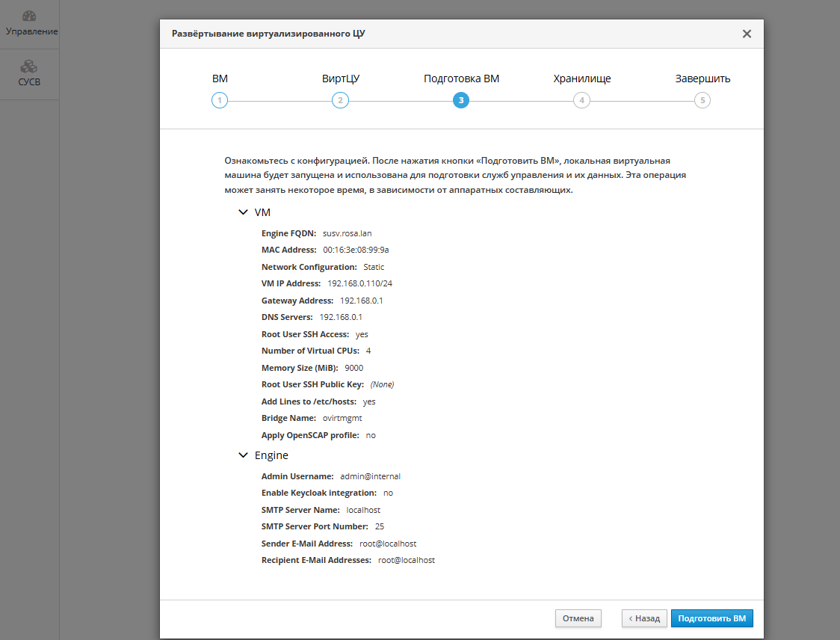
Task: Click the admin@internal username value
Action: coord(371,476)
